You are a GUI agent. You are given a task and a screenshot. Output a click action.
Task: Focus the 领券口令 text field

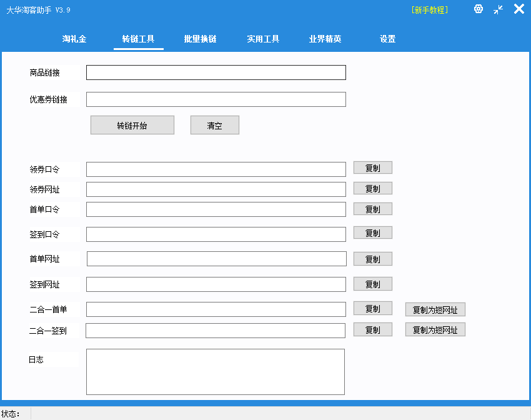pyautogui.click(x=216, y=169)
